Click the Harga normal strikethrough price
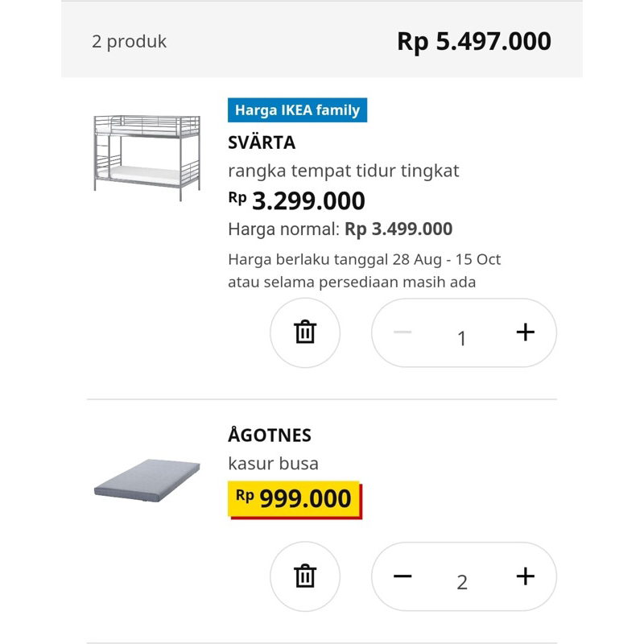The height and width of the screenshot is (644, 644). [340, 229]
